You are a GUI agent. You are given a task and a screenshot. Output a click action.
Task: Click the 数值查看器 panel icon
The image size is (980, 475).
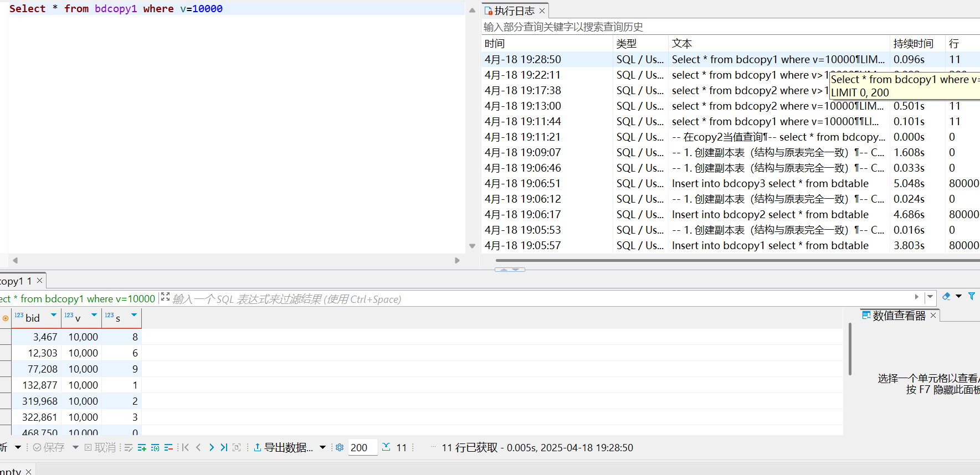pyautogui.click(x=866, y=315)
